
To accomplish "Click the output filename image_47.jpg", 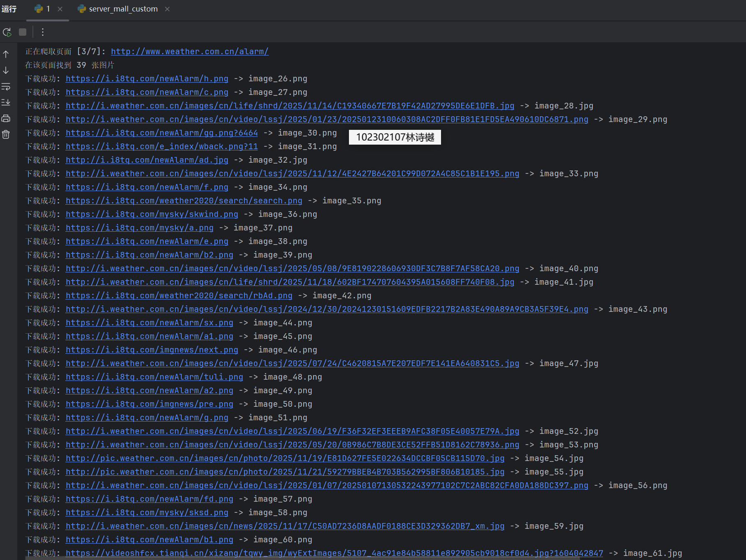I will point(569,363).
